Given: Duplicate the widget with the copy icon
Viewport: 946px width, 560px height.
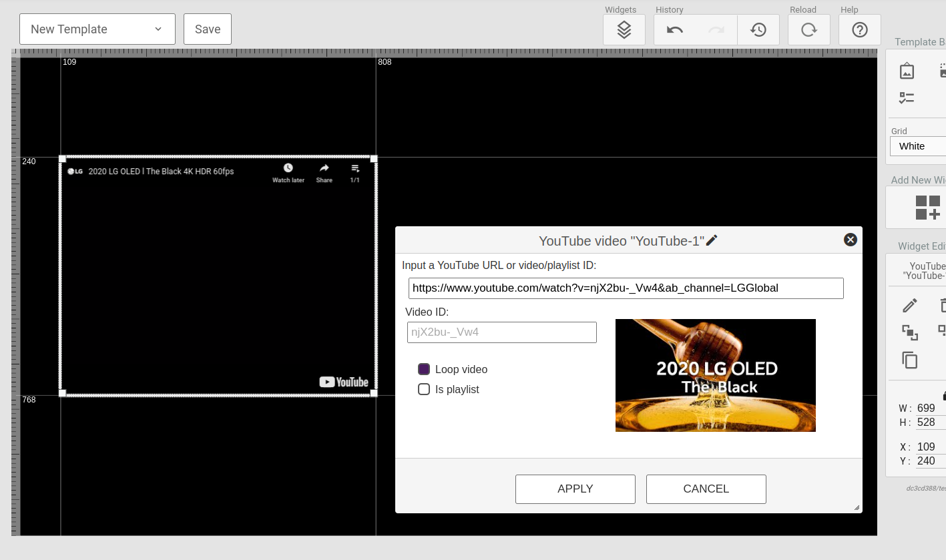Looking at the screenshot, I should (x=910, y=360).
